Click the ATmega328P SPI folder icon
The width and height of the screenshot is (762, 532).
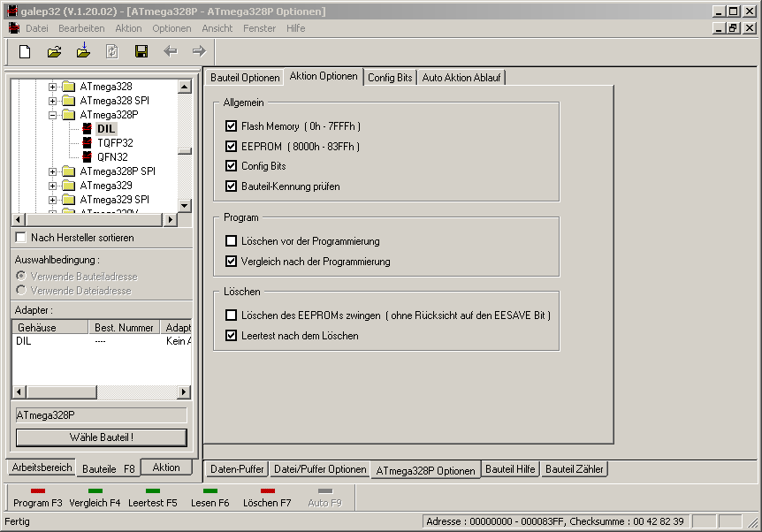69,171
